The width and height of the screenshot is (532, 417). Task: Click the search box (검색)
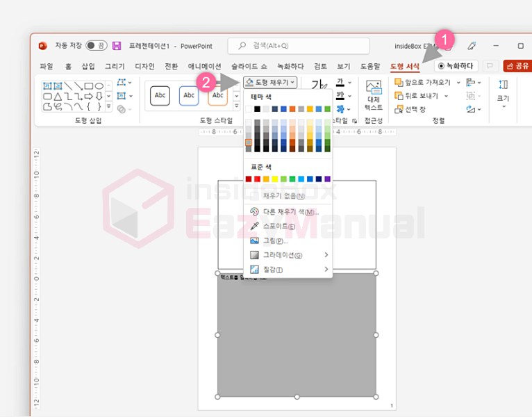[x=299, y=46]
